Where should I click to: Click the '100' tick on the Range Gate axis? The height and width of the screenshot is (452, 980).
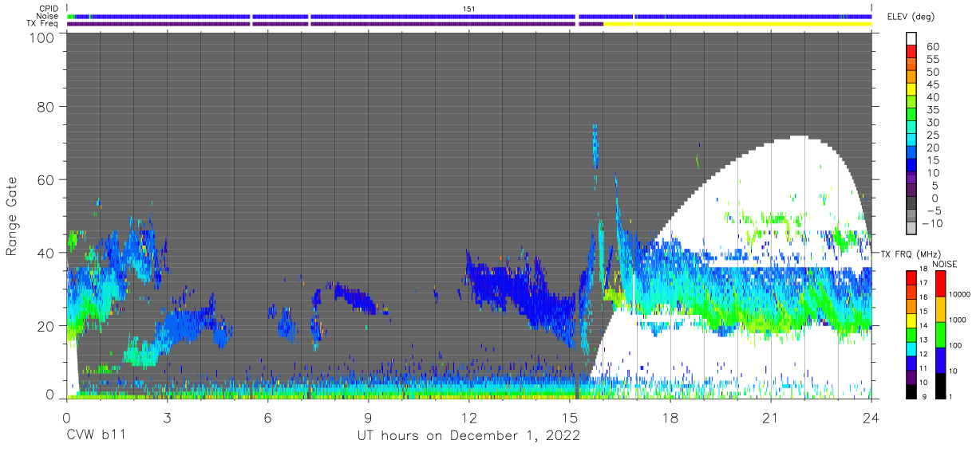coord(41,37)
